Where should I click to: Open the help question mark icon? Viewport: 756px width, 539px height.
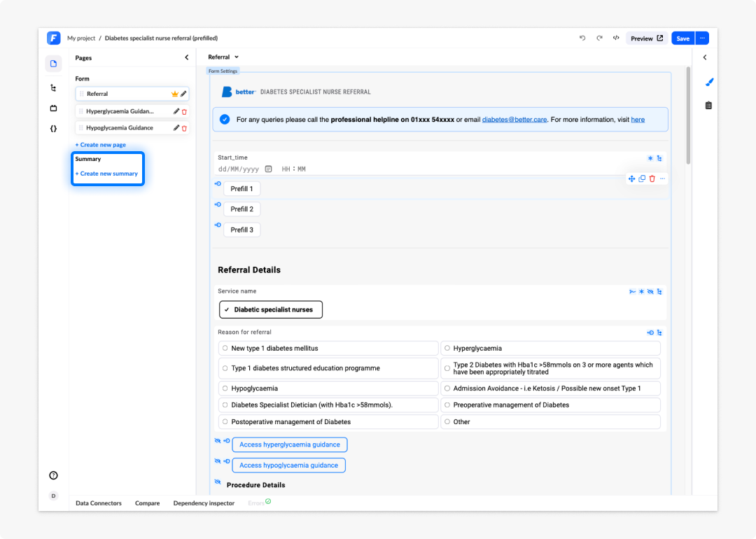click(53, 475)
